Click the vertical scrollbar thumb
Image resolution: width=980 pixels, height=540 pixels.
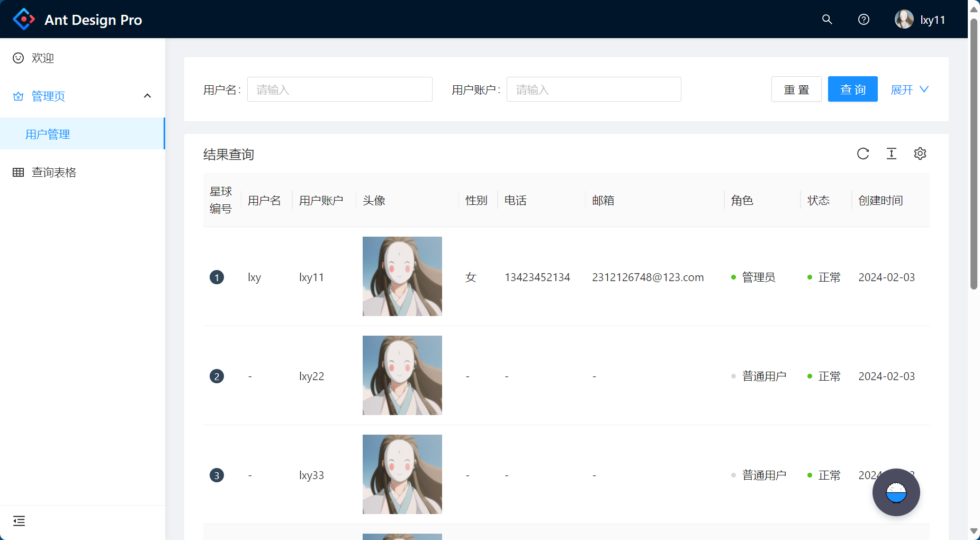[x=974, y=154]
